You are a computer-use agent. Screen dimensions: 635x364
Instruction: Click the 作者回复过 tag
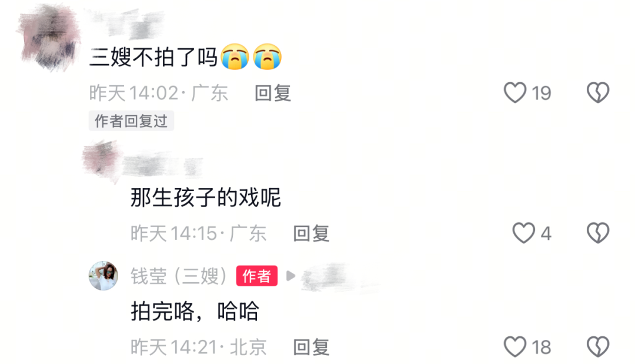pos(131,121)
